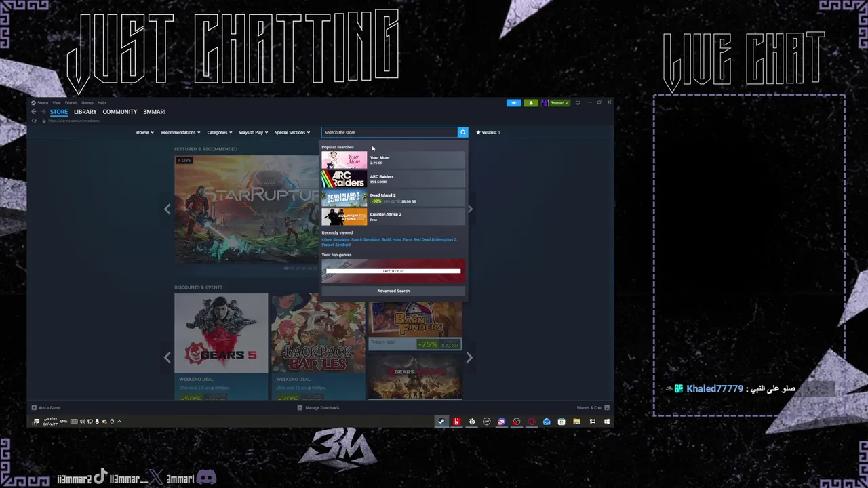This screenshot has height=488, width=868.
Task: Open the StarRupture featured banner
Action: tap(246, 209)
